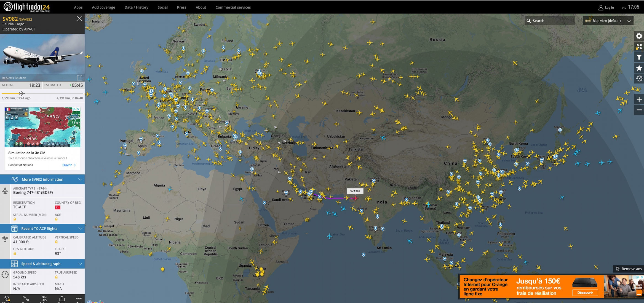Click the 41,000 ft altitude value
This screenshot has width=644, height=303.
(x=21, y=242)
